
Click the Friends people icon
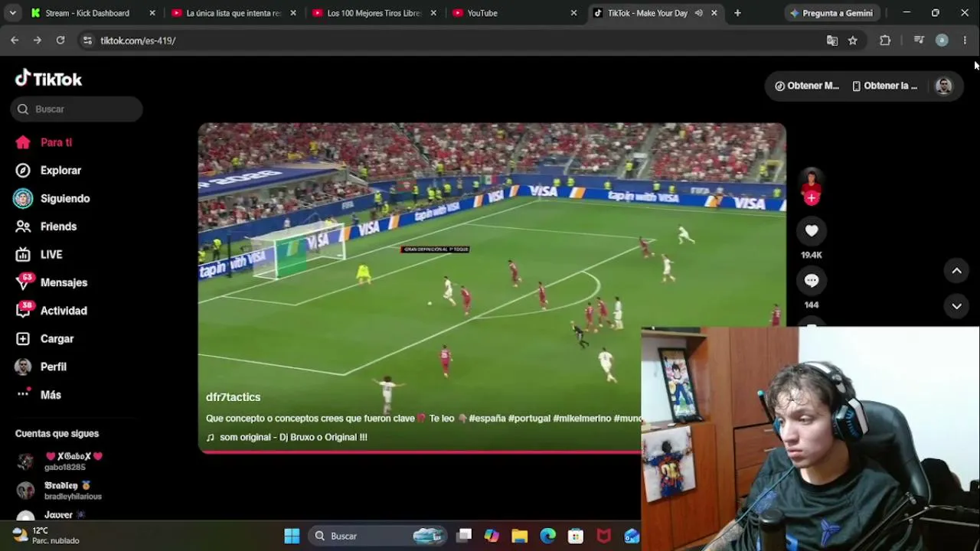[x=23, y=227]
